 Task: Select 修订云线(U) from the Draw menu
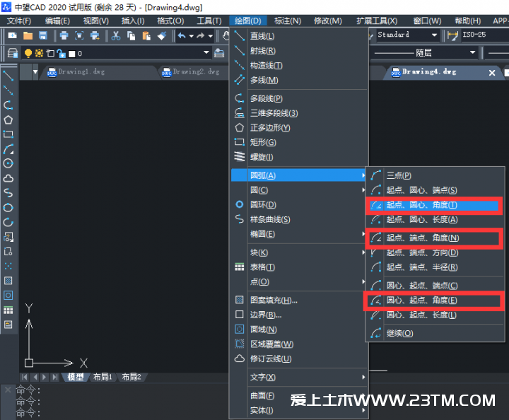coord(300,358)
